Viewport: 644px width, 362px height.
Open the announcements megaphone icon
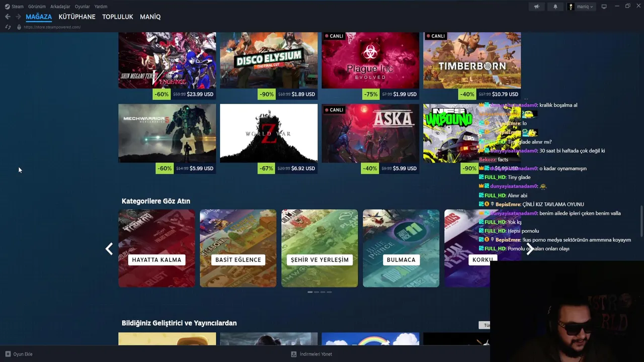536,7
